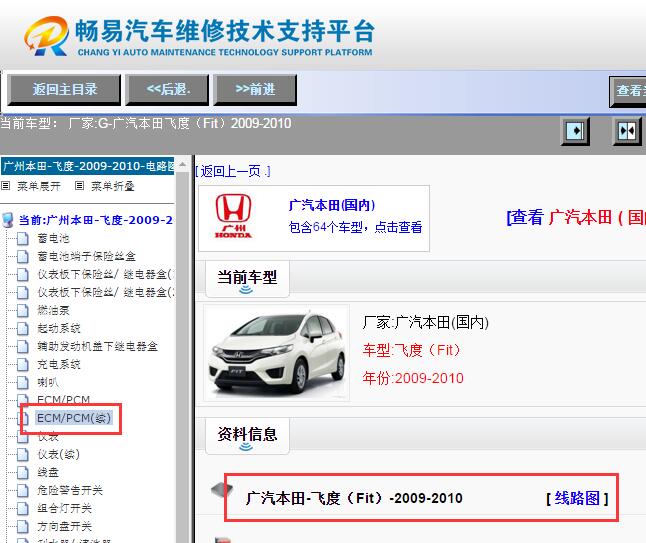The width and height of the screenshot is (646, 543).
Task: Open the red 查看 广汽本田 link at right
Action: [x=576, y=217]
